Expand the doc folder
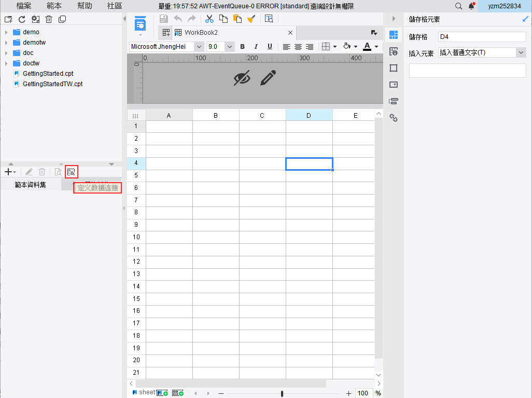 pos(6,53)
